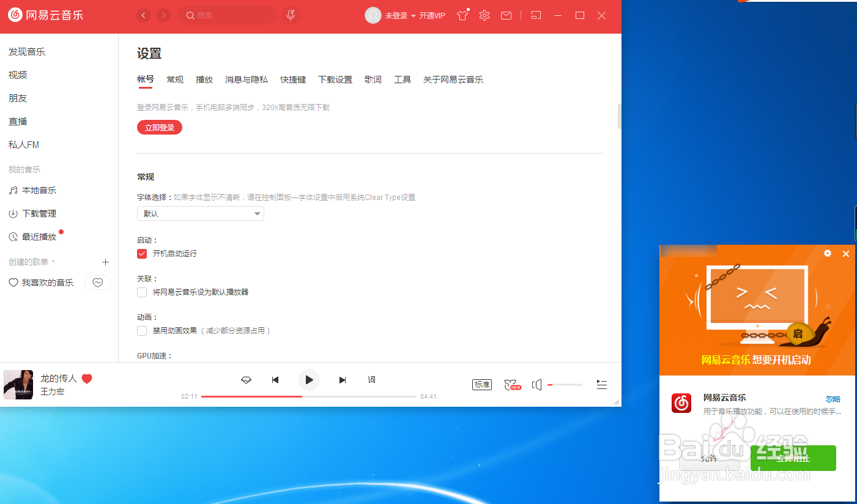Go back with the left arrow button
The height and width of the screenshot is (504, 857).
pyautogui.click(x=144, y=15)
